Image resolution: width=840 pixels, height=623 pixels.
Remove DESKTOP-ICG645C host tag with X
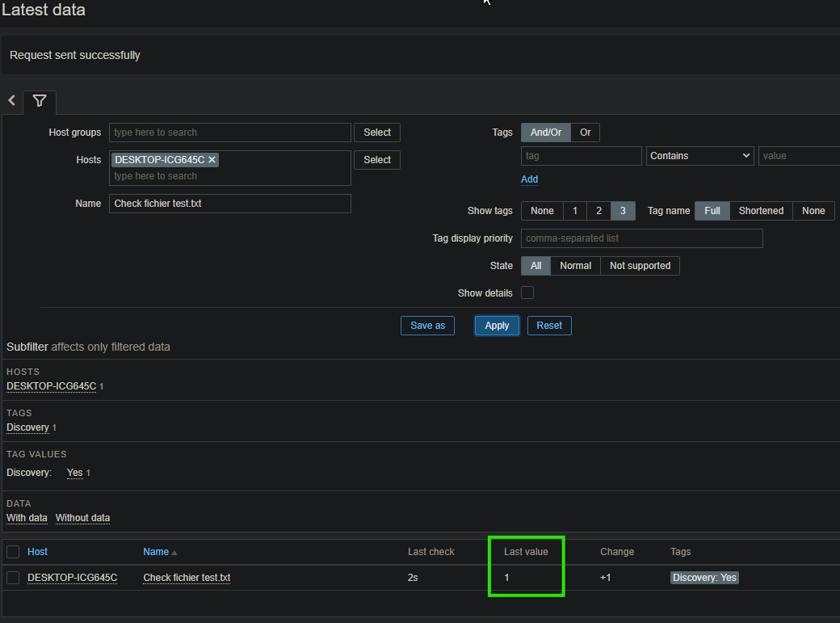click(x=212, y=160)
